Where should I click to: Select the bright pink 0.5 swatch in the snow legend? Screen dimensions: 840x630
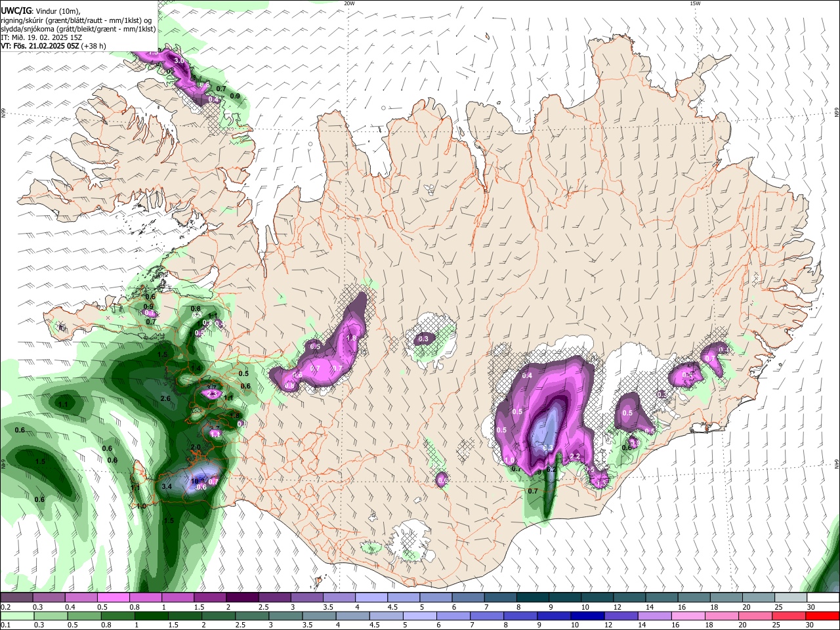coord(113,598)
